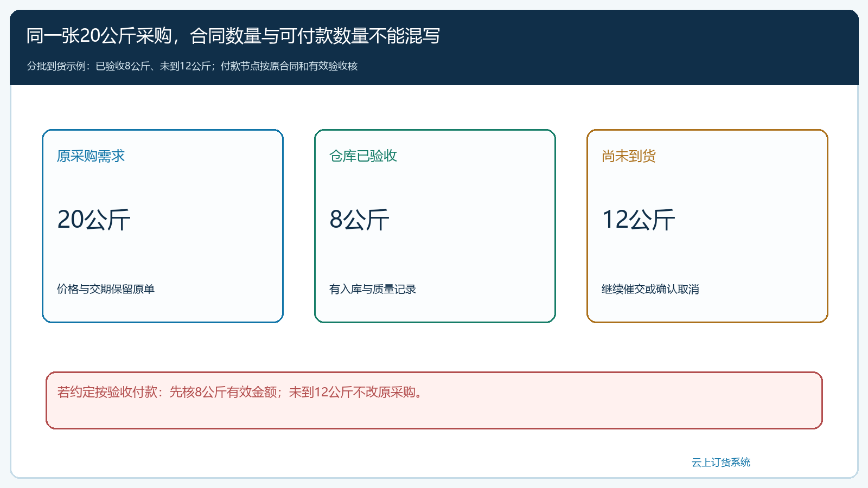The height and width of the screenshot is (488, 868).
Task: Click the title about the 20公斤 purchase
Action: point(233,36)
